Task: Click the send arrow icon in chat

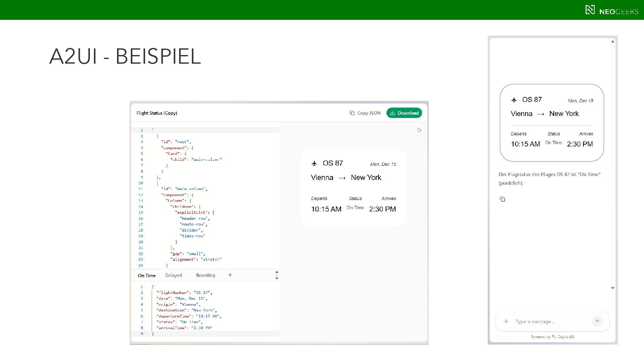Action: click(597, 321)
